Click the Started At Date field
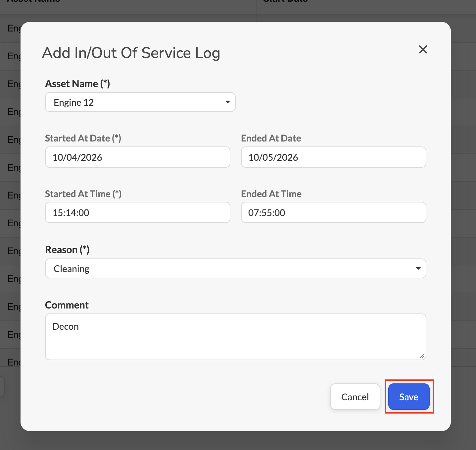The image size is (476, 450). [138, 157]
